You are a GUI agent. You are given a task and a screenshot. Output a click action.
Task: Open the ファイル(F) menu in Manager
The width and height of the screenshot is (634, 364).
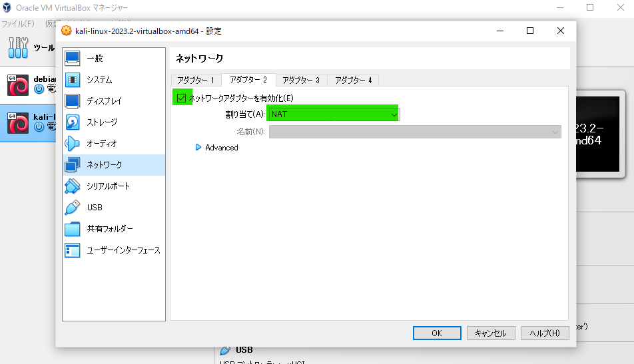(x=18, y=24)
